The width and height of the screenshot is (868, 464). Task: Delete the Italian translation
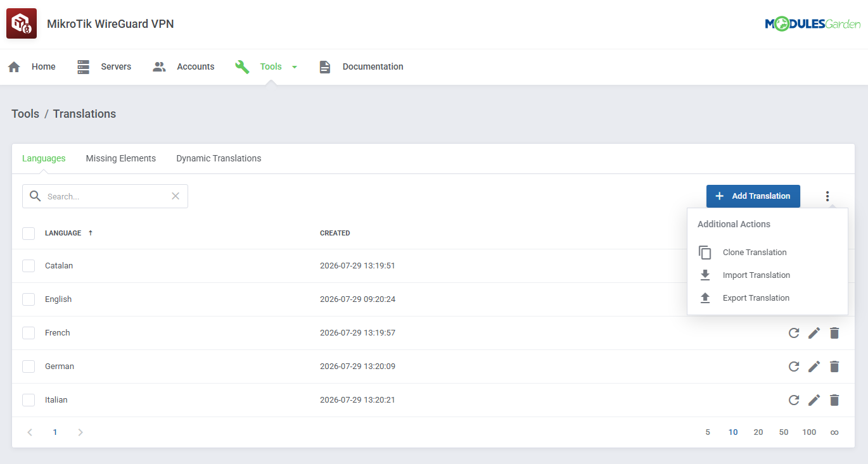[834, 400]
